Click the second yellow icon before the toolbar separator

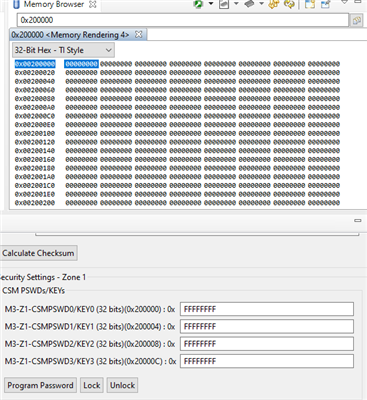click(x=289, y=4)
